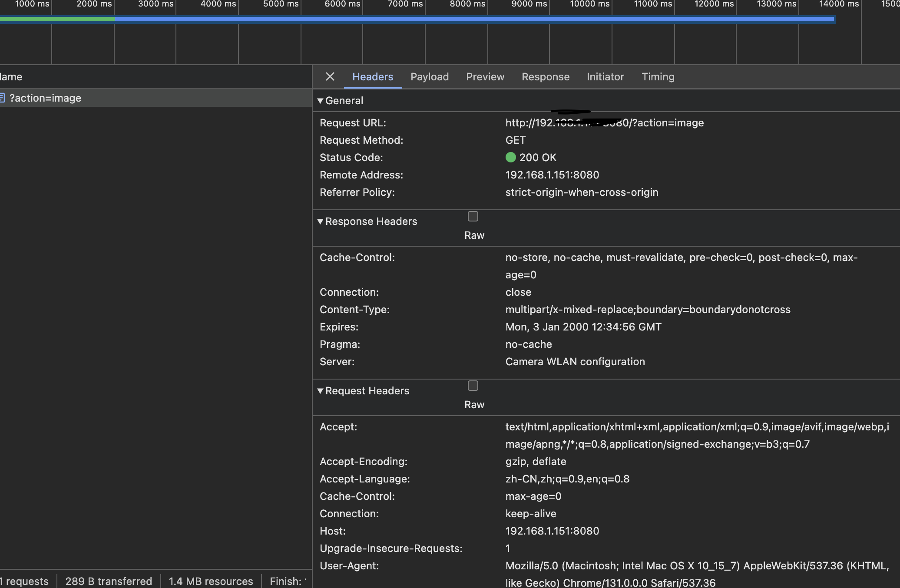Screen dimensions: 900x588
Task: Click the User-Agent header name
Action: pos(349,566)
